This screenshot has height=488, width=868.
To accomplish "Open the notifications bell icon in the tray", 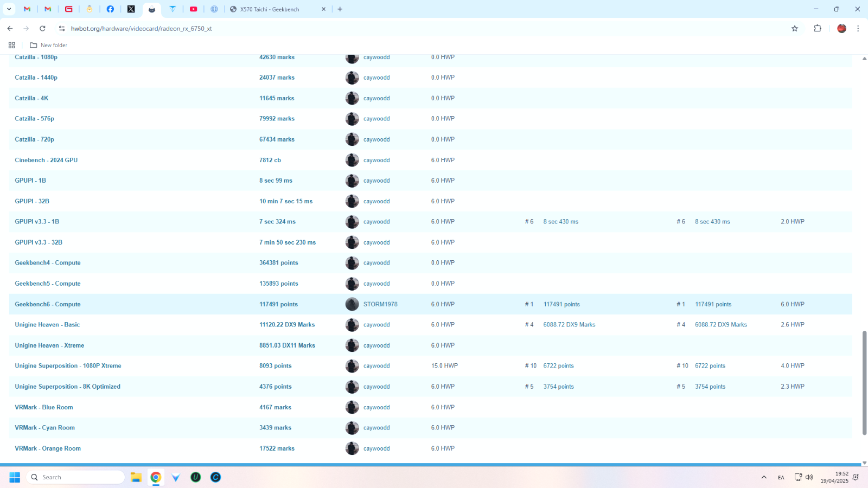I will point(856,477).
